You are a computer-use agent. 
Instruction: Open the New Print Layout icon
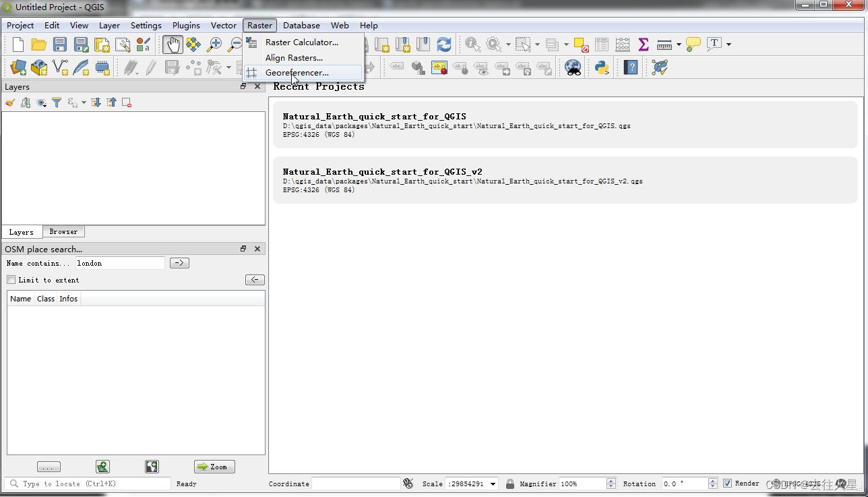(x=102, y=45)
